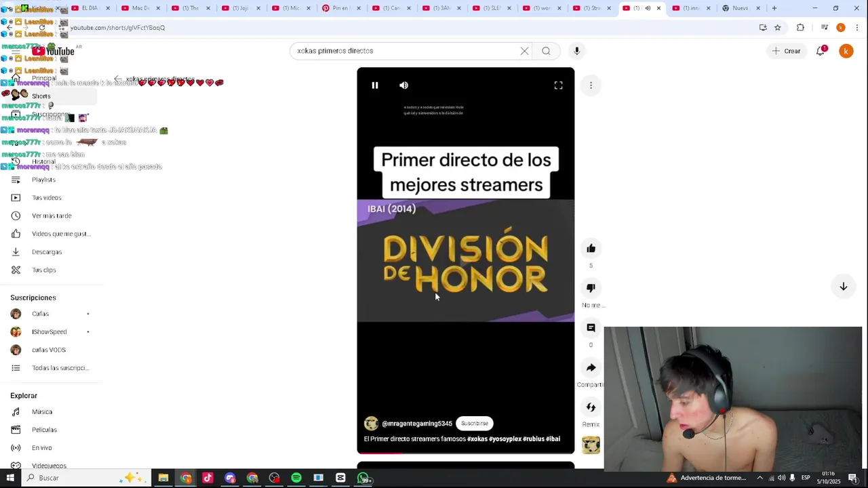The width and height of the screenshot is (868, 488).
Task: Show hidden system tray icons chevron
Action: (759, 478)
